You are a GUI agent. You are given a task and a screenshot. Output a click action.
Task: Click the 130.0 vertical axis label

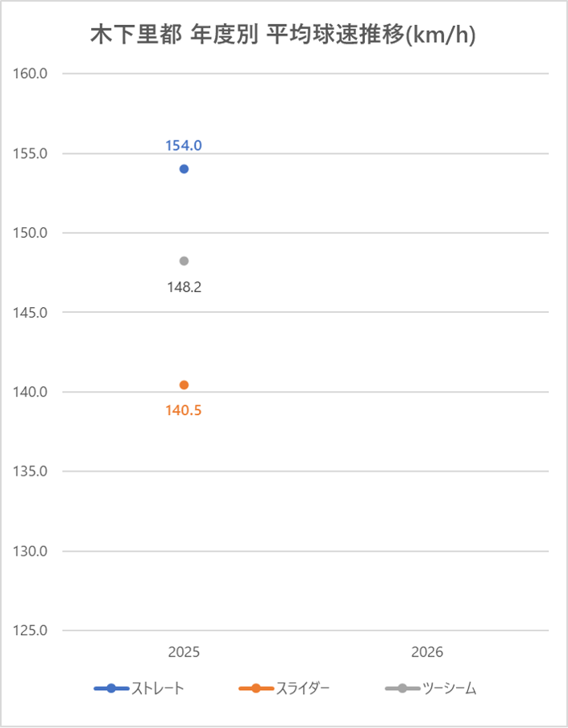(x=32, y=551)
